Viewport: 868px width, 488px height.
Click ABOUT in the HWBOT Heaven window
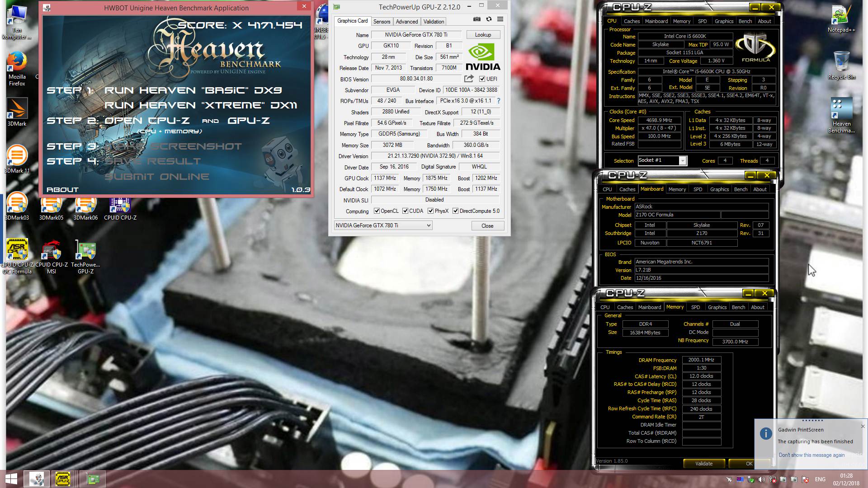point(62,190)
